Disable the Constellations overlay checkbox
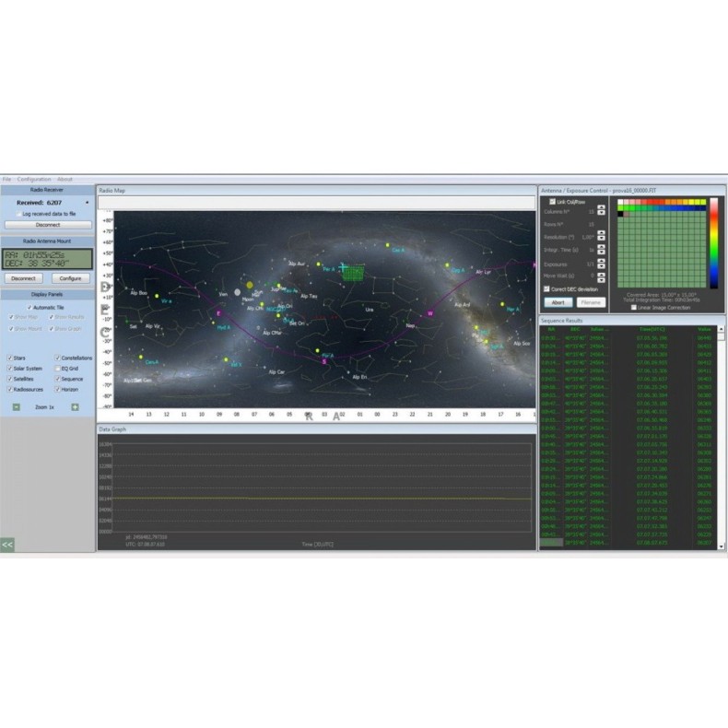This screenshot has height=728, width=728. 56,358
